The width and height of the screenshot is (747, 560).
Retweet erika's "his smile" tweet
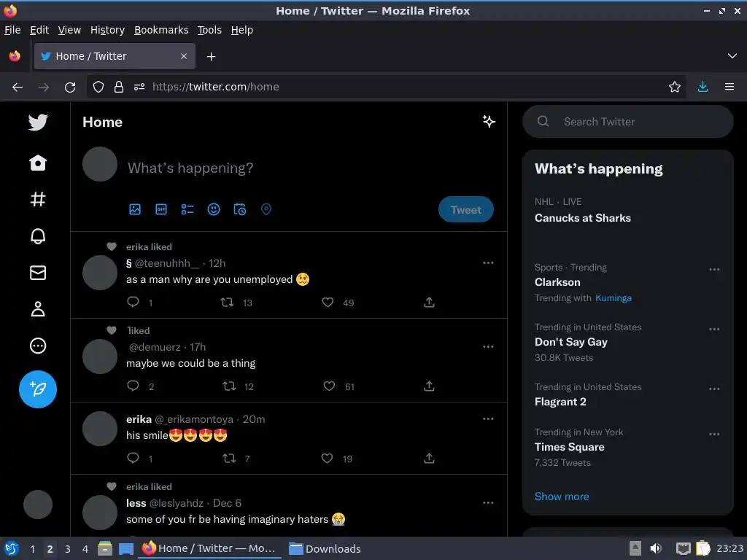[229, 458]
